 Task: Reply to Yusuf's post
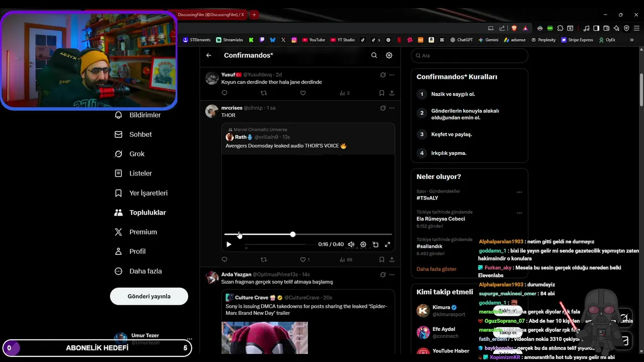224,93
